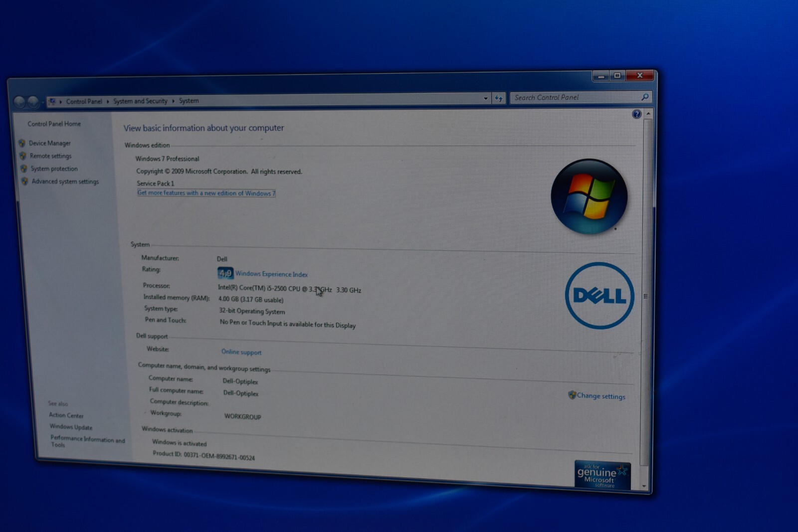Open the help question mark icon

(x=636, y=114)
